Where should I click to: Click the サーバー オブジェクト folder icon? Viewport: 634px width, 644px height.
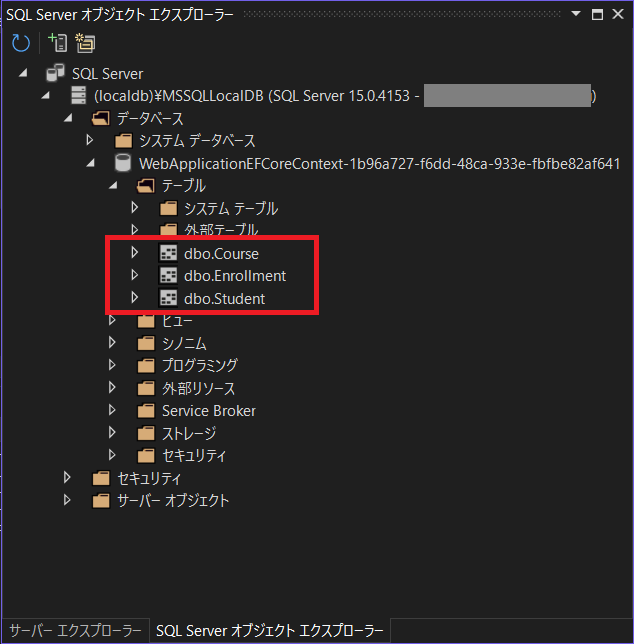point(101,500)
